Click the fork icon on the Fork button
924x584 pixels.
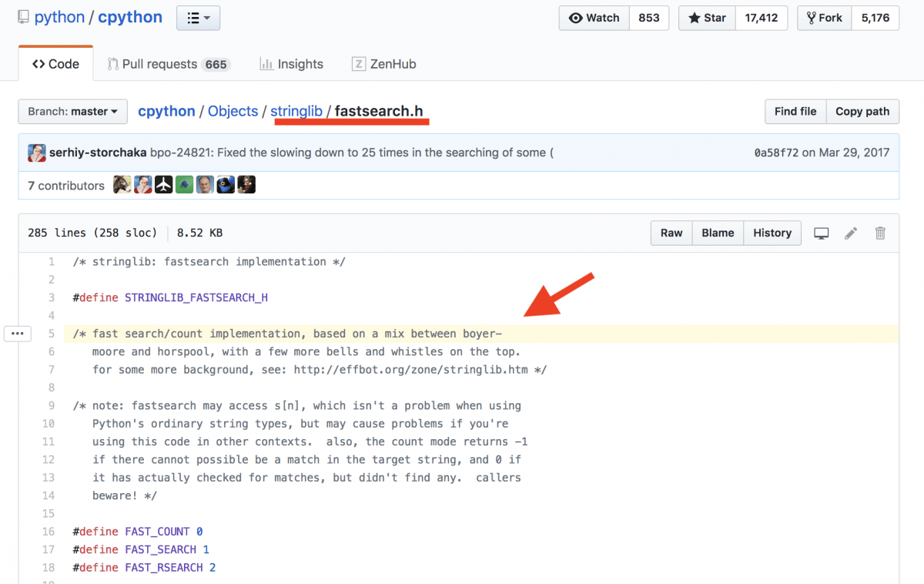tap(812, 18)
